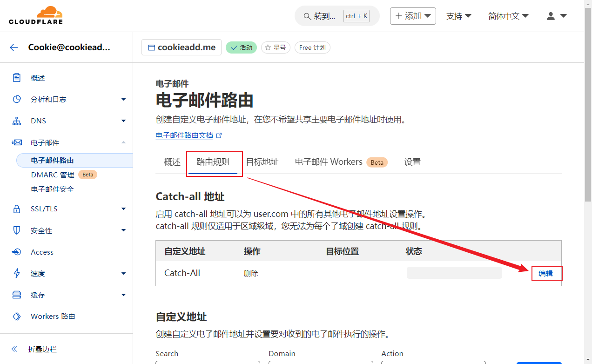
Task: Star the site with the 星号 button
Action: (276, 47)
